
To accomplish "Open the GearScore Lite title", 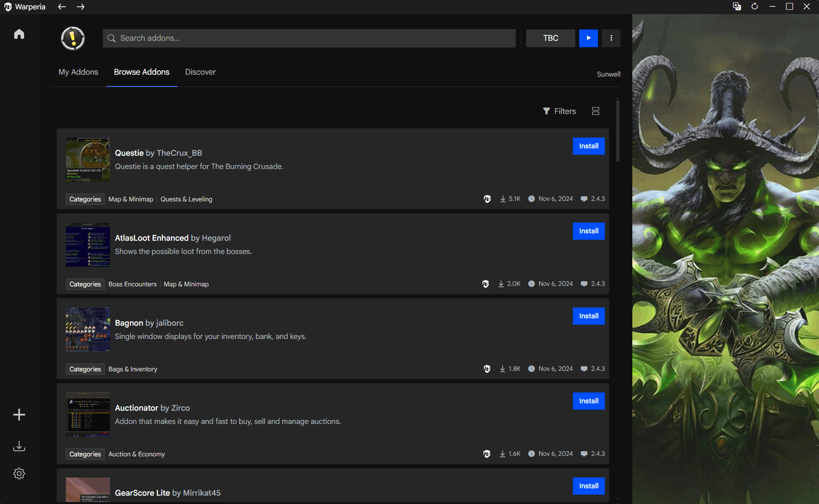I will [x=142, y=493].
